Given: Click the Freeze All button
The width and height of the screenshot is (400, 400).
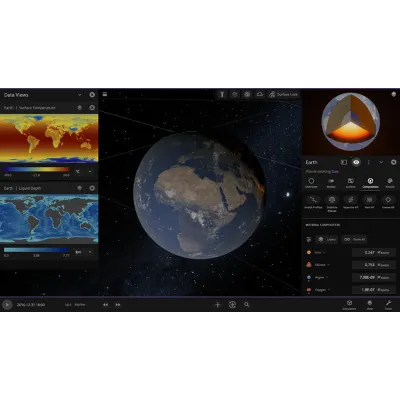Looking at the screenshot, I should (388, 202).
